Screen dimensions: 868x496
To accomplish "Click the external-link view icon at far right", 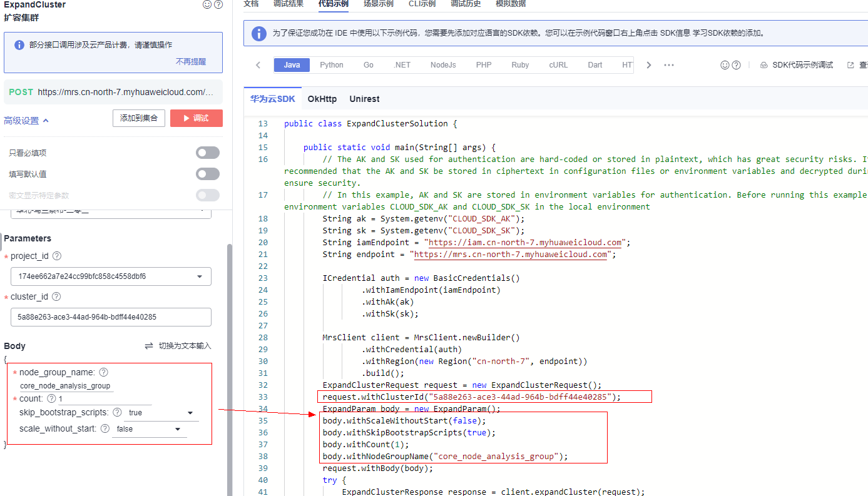I will click(850, 65).
